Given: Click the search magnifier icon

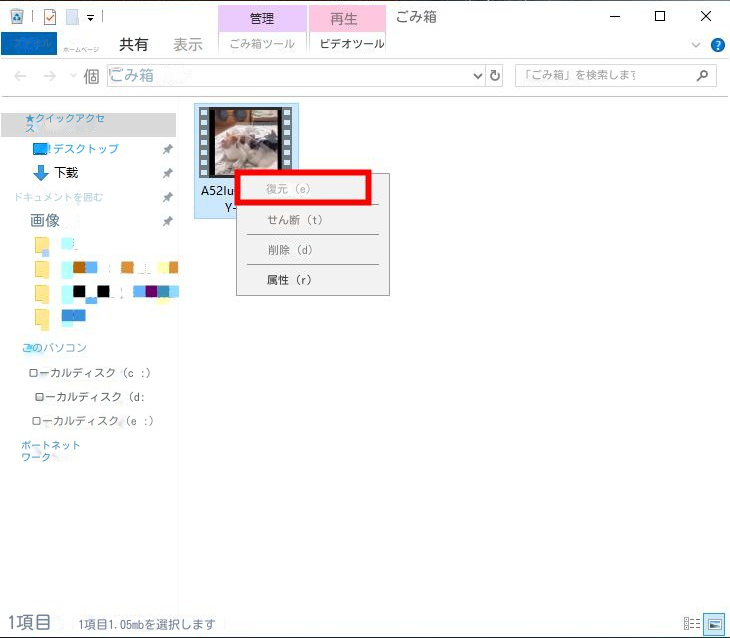Looking at the screenshot, I should pos(703,75).
